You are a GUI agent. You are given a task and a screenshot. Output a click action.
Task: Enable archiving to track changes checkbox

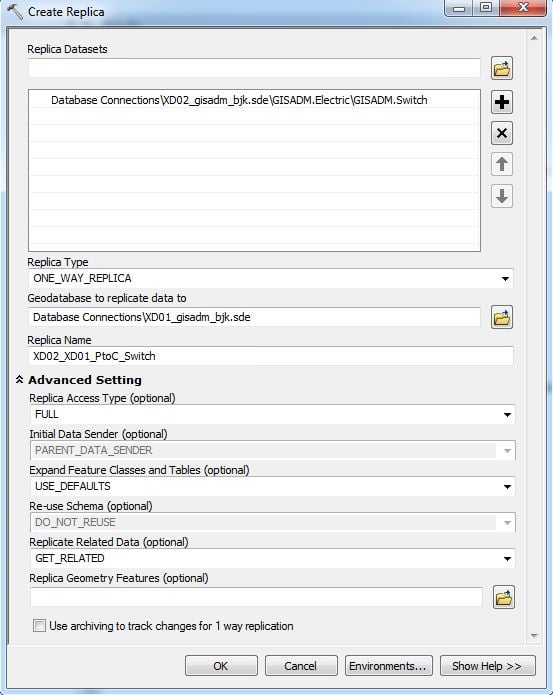pos(39,625)
